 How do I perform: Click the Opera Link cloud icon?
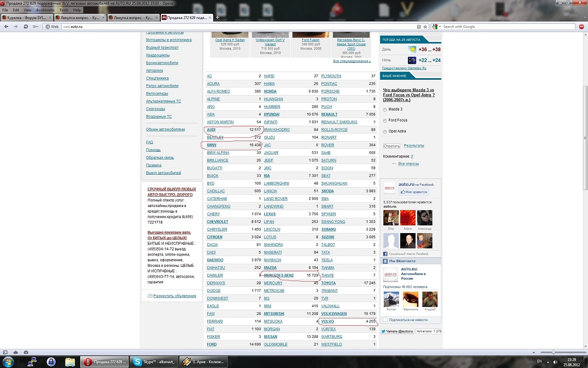point(16,352)
